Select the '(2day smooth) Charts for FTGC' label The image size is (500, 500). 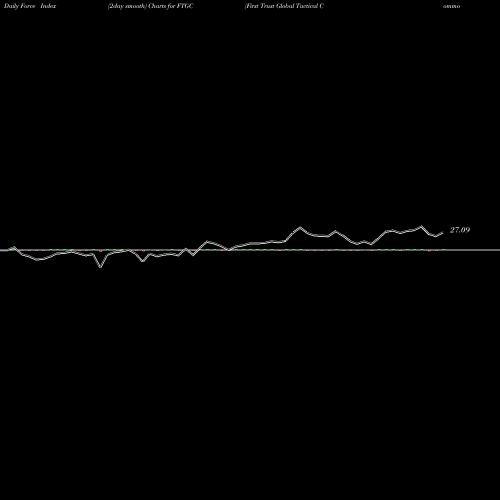click(151, 6)
